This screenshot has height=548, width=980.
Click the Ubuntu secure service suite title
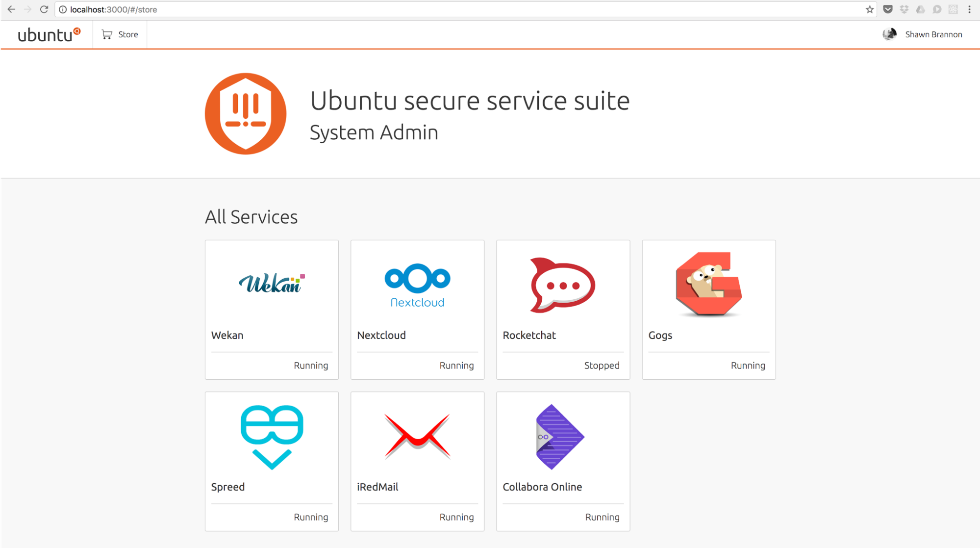click(470, 101)
